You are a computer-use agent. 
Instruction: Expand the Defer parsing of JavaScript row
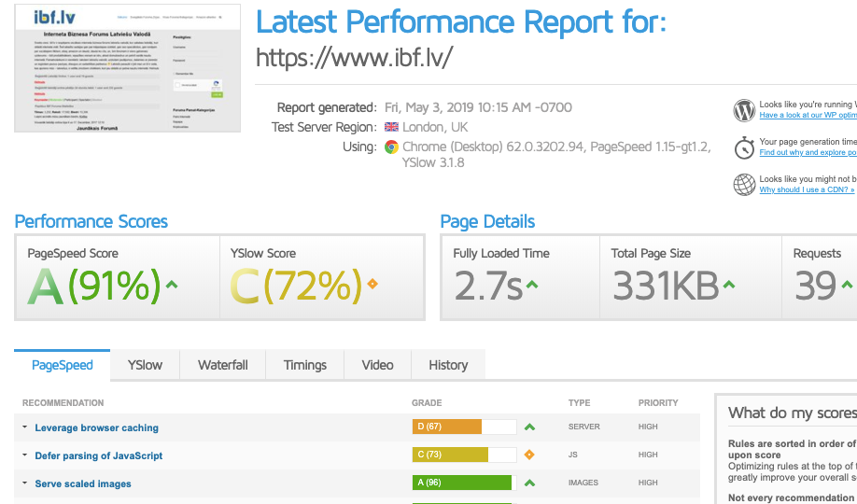(25, 455)
